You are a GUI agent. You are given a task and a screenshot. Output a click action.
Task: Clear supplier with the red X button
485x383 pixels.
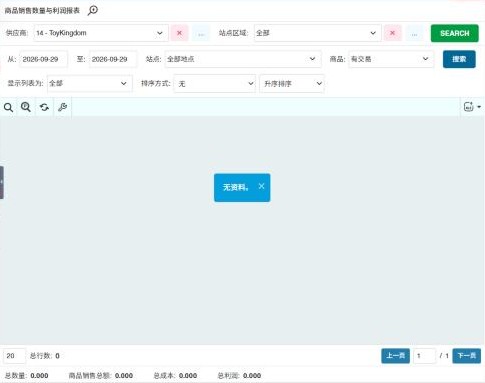179,33
